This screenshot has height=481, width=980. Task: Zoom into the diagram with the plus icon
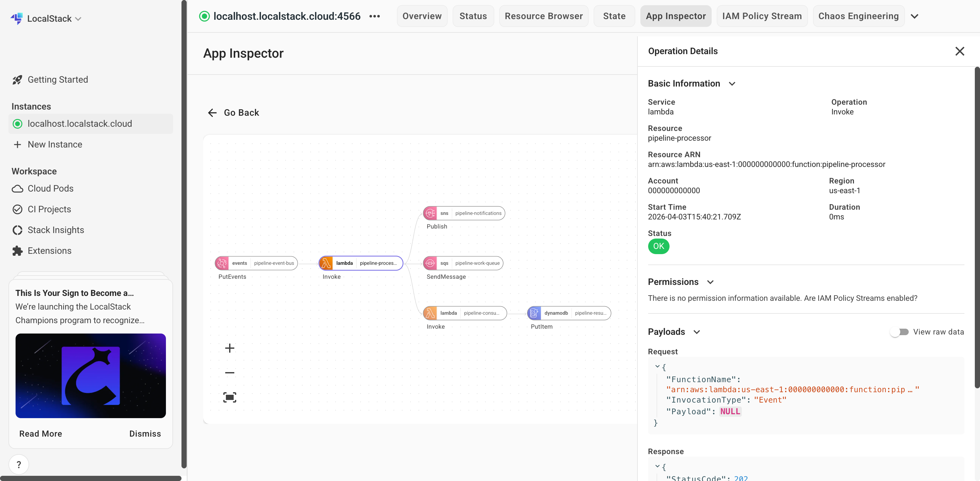pos(230,348)
